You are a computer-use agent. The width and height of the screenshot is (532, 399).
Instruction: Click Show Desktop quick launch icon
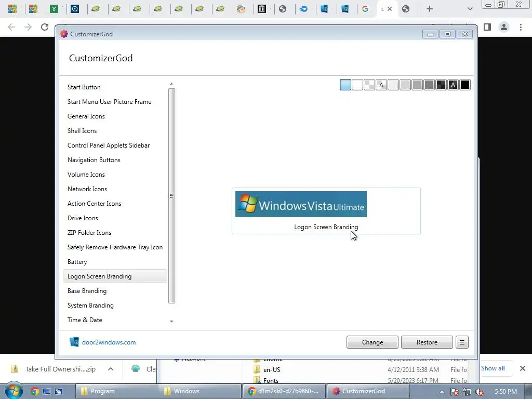coord(46,391)
